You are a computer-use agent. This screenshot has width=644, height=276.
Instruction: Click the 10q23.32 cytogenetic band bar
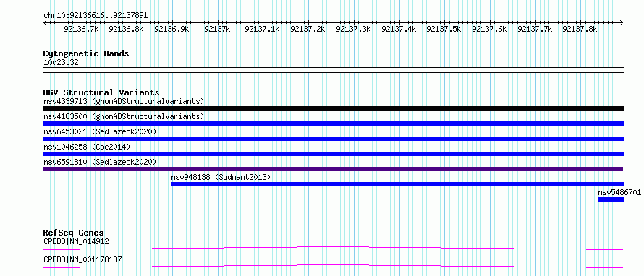point(333,70)
